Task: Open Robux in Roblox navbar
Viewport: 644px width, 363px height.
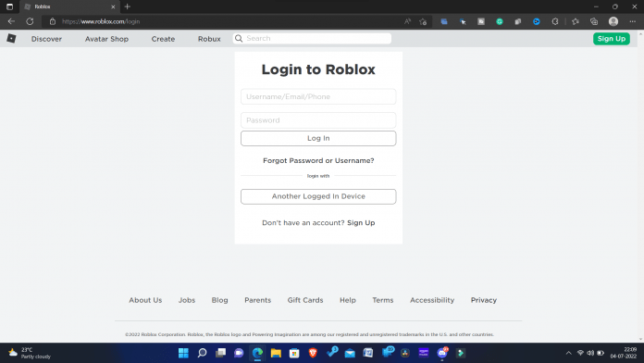Action: click(x=209, y=39)
